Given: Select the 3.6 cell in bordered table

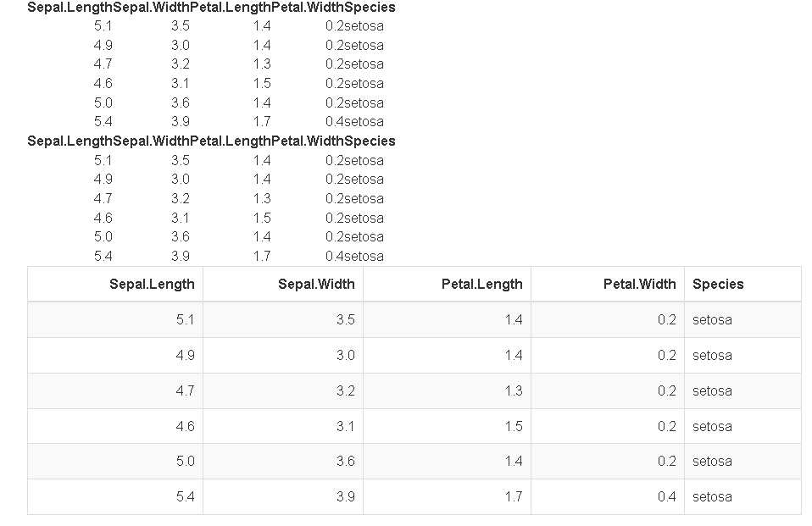Looking at the screenshot, I should coord(283,462).
